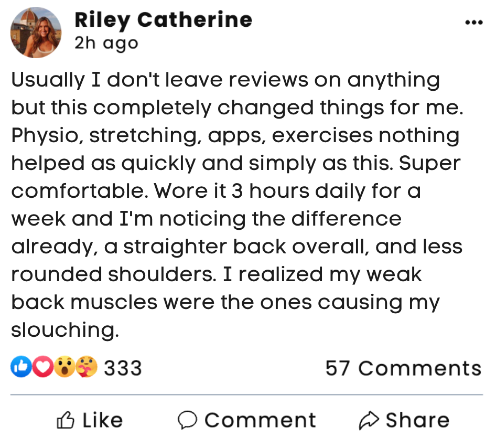This screenshot has height=448, width=496.
Task: Open the 57 Comments list
Action: click(x=403, y=368)
